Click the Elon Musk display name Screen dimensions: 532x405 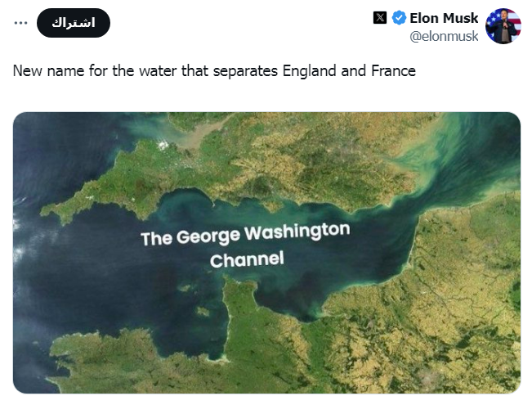444,18
